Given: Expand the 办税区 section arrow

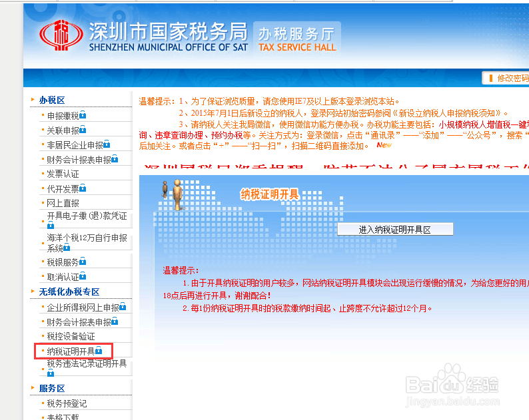Looking at the screenshot, I should click(x=33, y=99).
